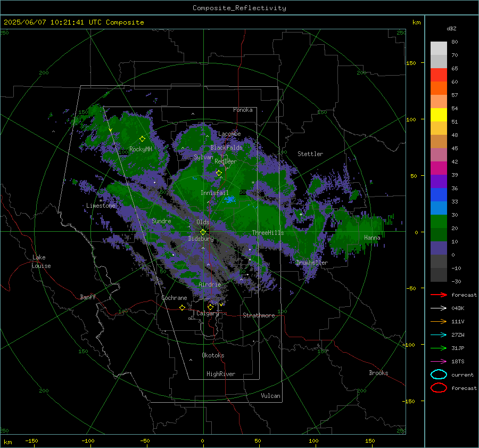Select the HighRiver label
Viewport: 479px width, 448px height.
tap(221, 374)
